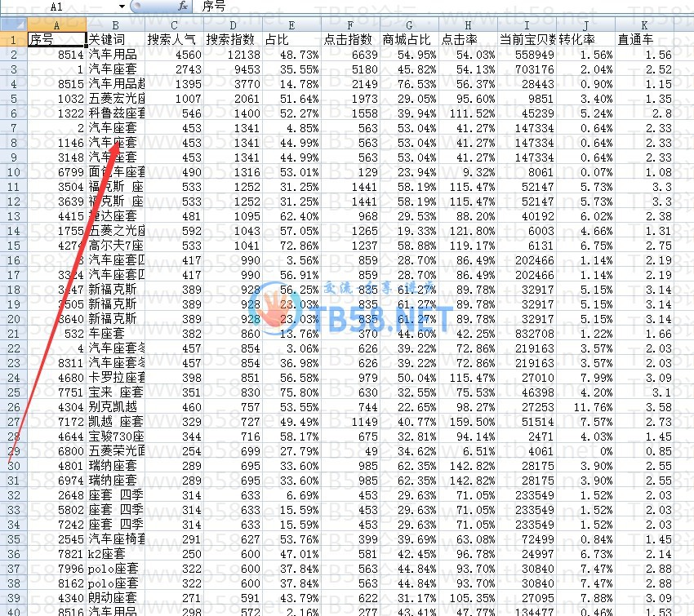Select cell containing 汽车用品 in row 2

click(x=116, y=55)
